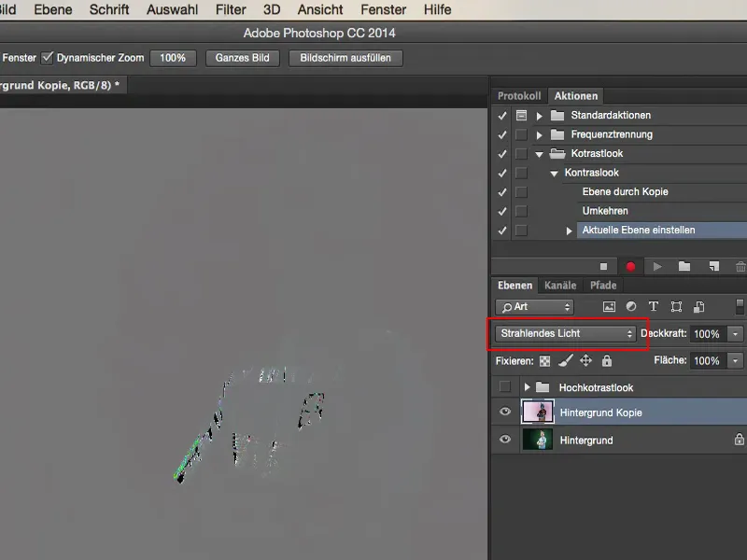
Task: Toggle Dynamischer Zoom checkbox
Action: [47, 58]
